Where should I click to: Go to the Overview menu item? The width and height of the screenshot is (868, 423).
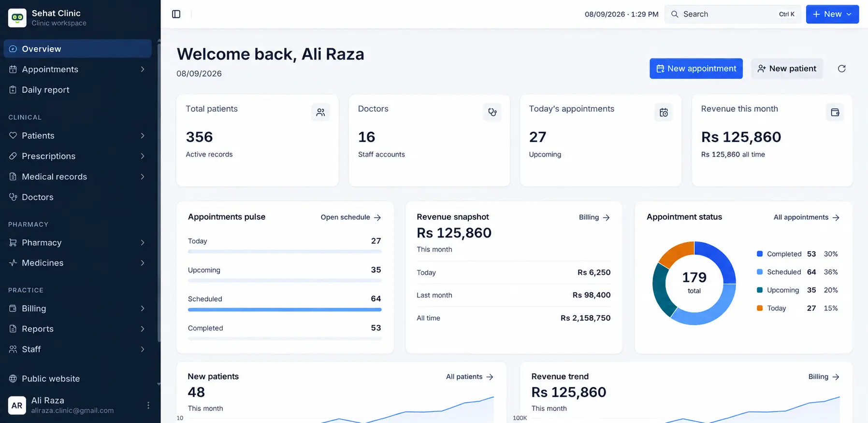tap(77, 49)
